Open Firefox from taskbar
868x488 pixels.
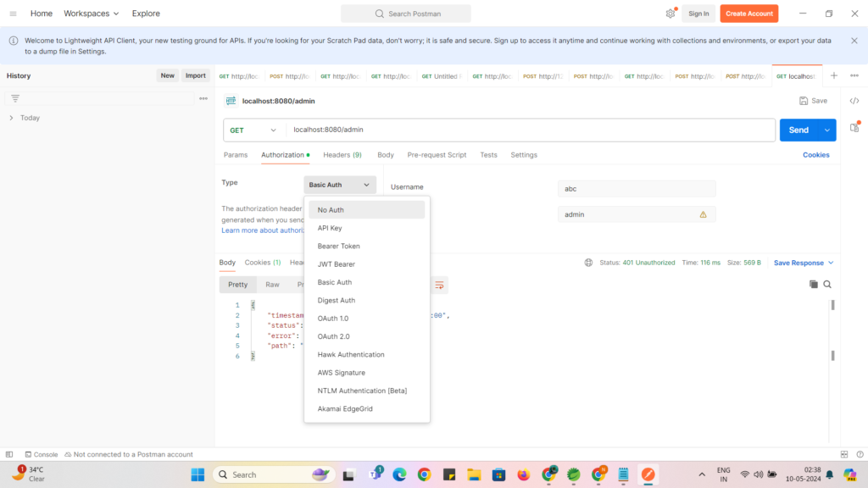coord(523,474)
